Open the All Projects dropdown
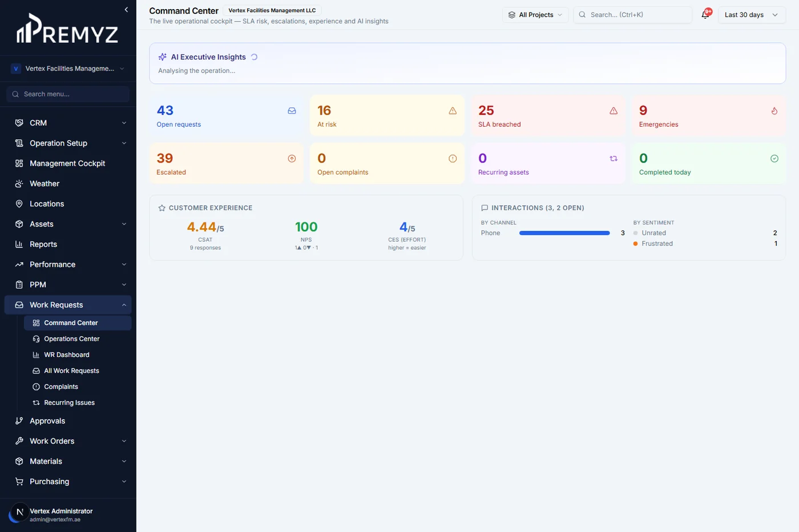 535,15
